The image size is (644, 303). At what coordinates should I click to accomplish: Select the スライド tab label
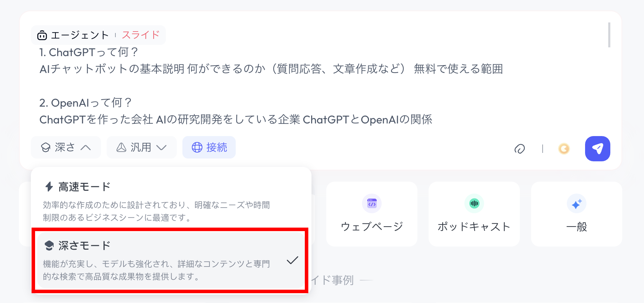[x=141, y=35]
